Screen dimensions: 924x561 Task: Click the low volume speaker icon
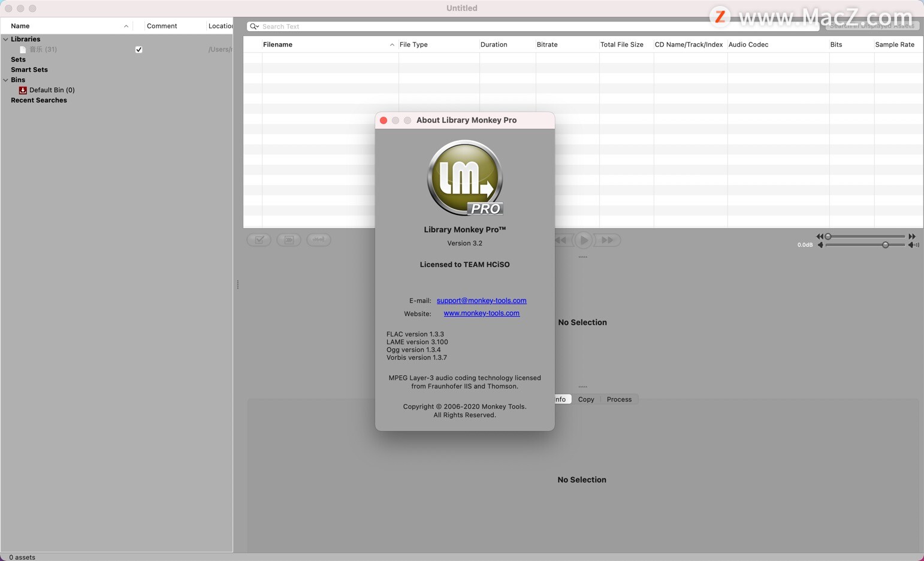[x=820, y=245]
